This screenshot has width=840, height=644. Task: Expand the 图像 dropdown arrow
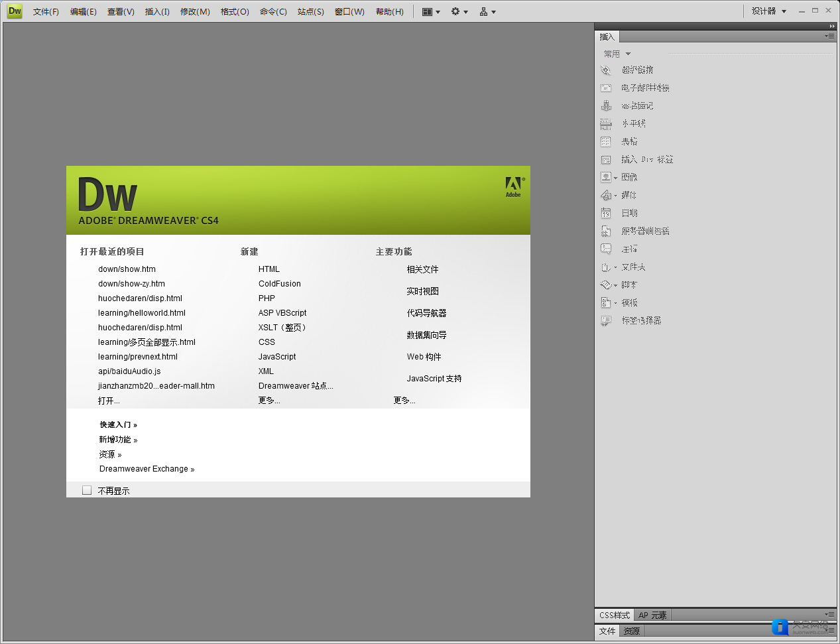(x=616, y=178)
